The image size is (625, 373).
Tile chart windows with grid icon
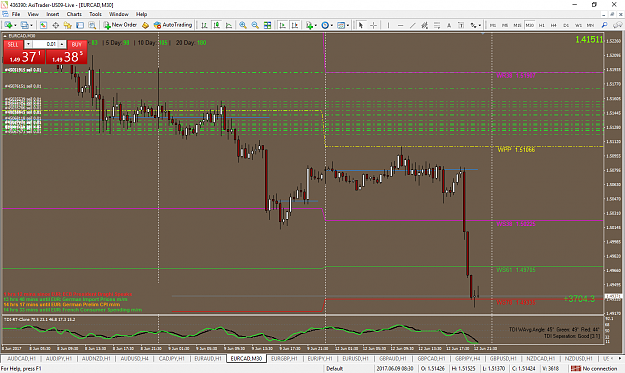tap(267, 25)
